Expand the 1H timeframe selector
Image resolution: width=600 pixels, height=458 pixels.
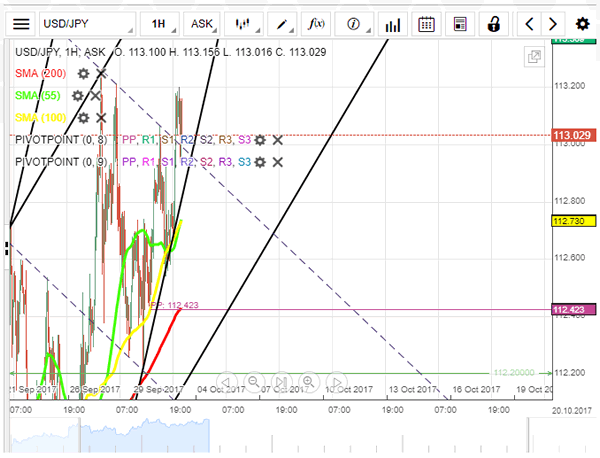coord(159,23)
